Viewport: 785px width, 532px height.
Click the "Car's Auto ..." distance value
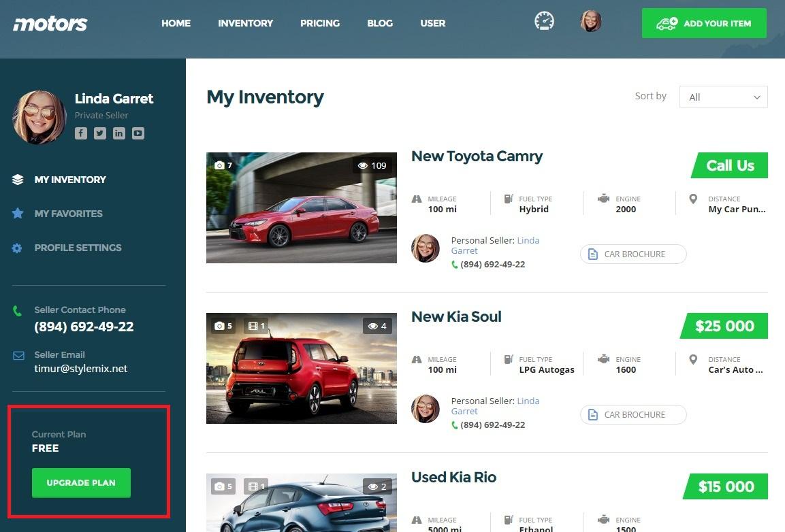point(735,370)
